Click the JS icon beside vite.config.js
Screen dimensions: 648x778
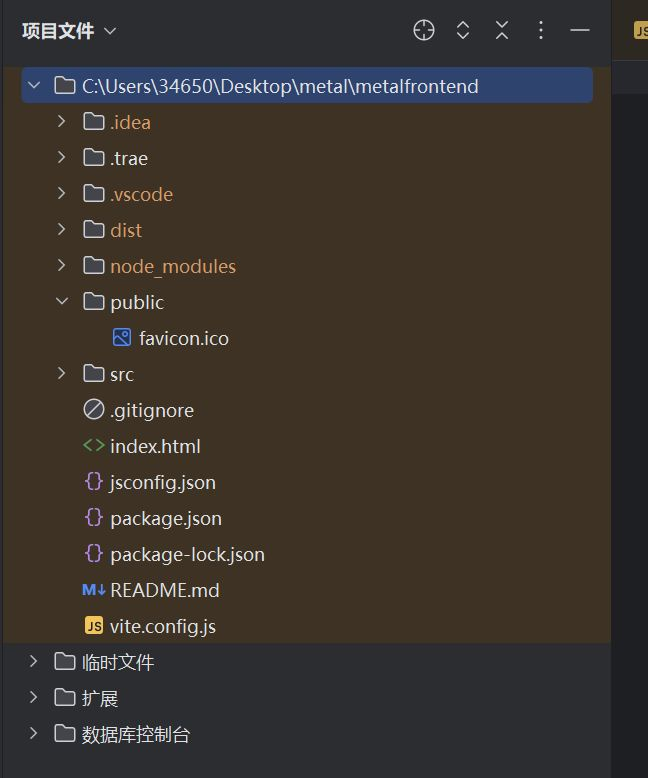(94, 626)
